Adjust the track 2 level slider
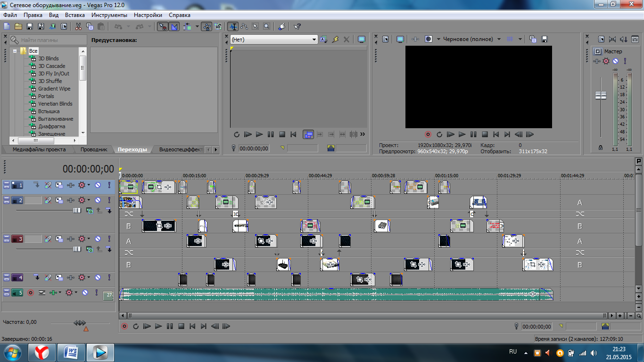 pyautogui.click(x=77, y=210)
